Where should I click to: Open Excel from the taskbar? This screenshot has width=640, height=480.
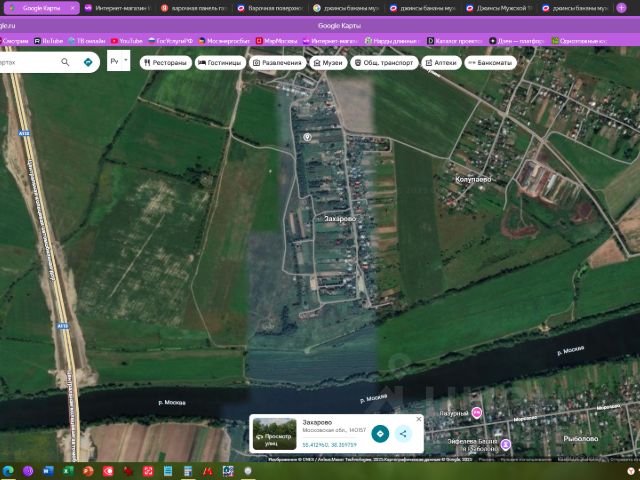click(x=68, y=470)
